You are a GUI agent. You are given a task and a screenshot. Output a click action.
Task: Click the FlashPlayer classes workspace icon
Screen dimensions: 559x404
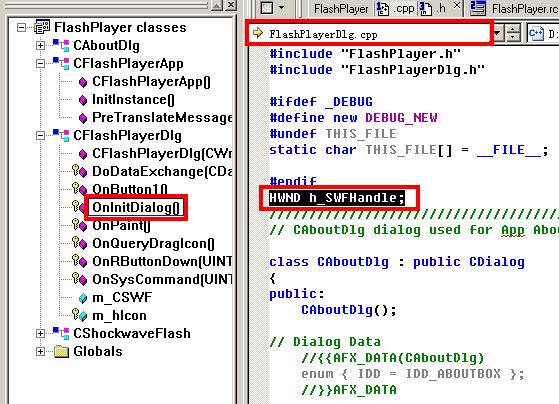pos(42,27)
